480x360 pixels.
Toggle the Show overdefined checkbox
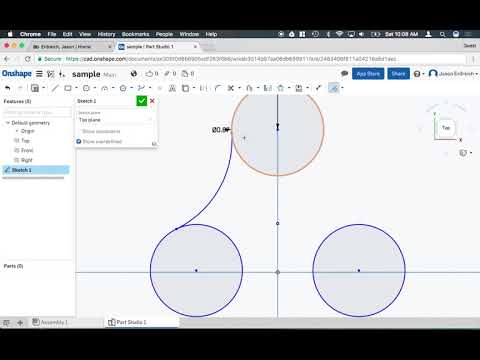79,142
